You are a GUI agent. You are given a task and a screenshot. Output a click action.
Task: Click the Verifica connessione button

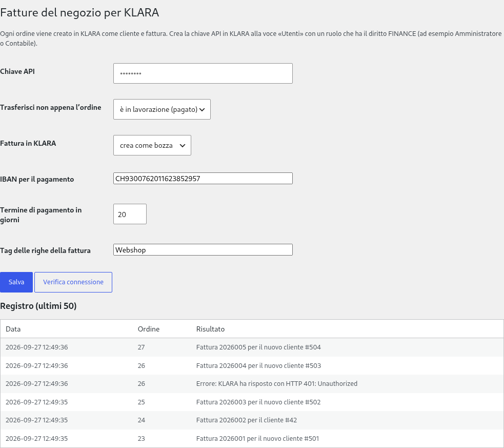(73, 282)
